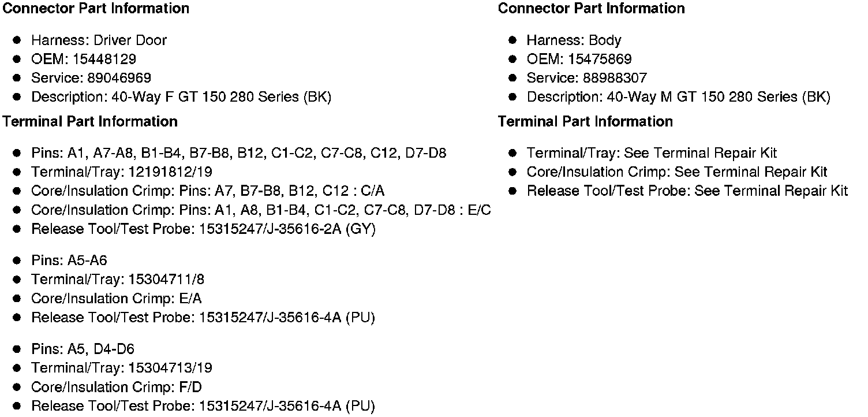
Task: Click the Service: 89046969 entry
Action: pos(91,78)
